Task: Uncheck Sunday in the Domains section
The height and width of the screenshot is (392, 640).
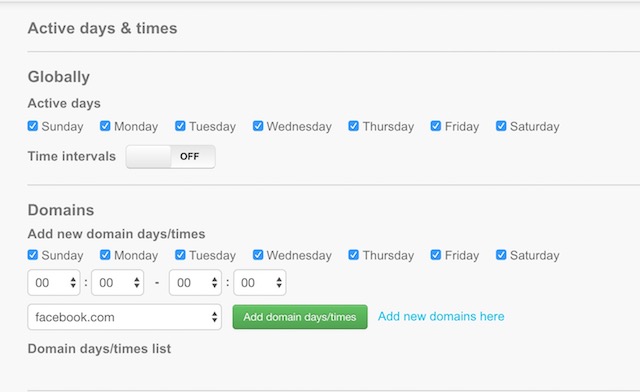Action: point(33,255)
